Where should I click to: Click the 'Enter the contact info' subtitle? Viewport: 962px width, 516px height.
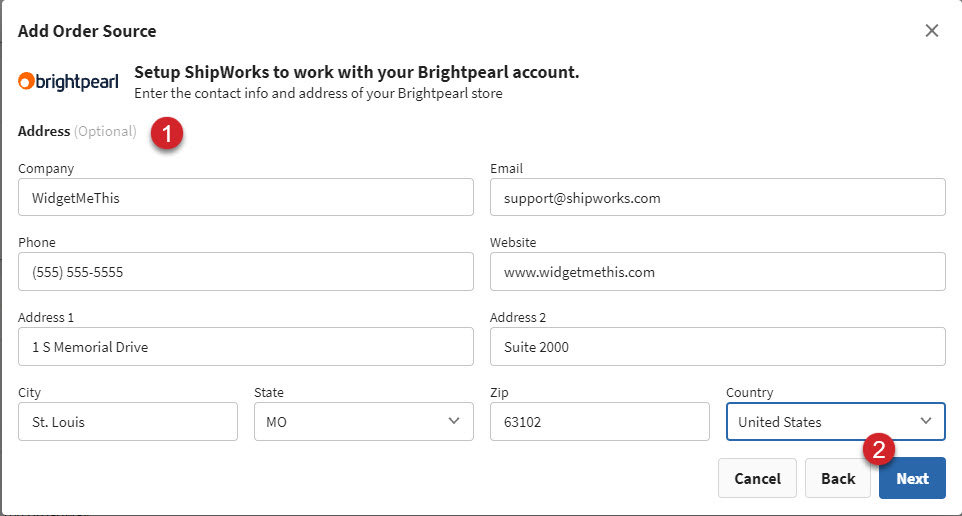(318, 93)
